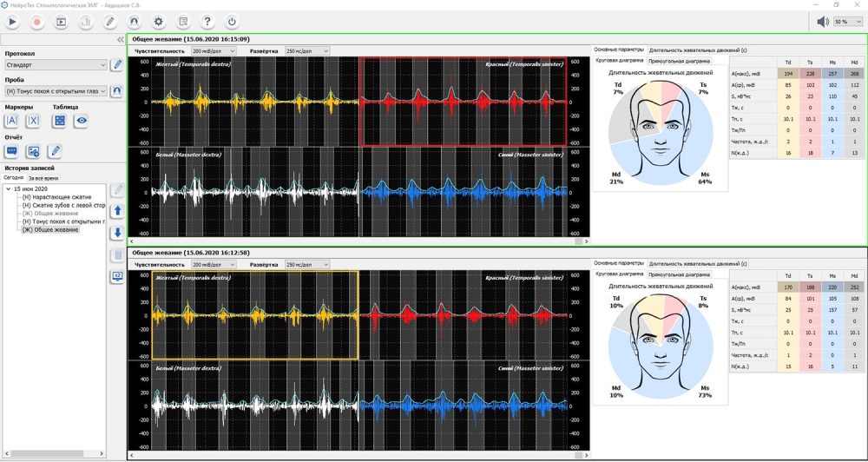Screen dimensions: 868x462
Task: Open top Чувствительность dropdown (200 мкВ/дел)
Action: tap(213, 51)
